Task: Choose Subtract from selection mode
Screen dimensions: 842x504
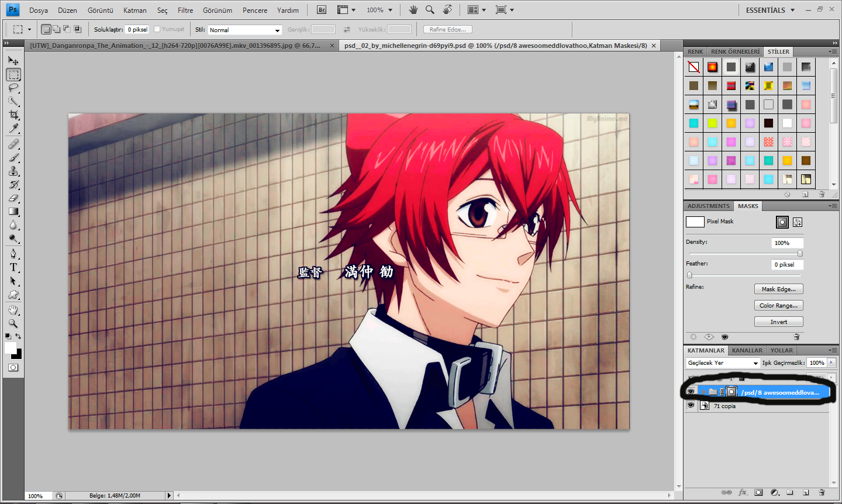Action: point(67,29)
